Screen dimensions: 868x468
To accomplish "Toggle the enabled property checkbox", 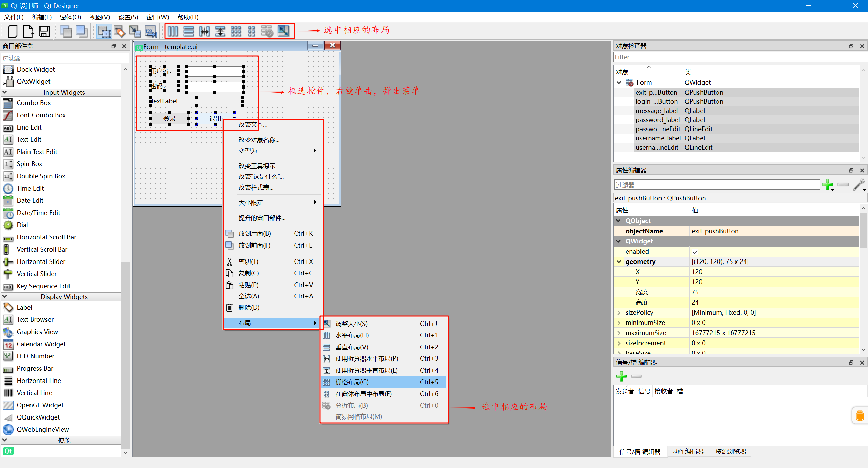I will point(695,252).
